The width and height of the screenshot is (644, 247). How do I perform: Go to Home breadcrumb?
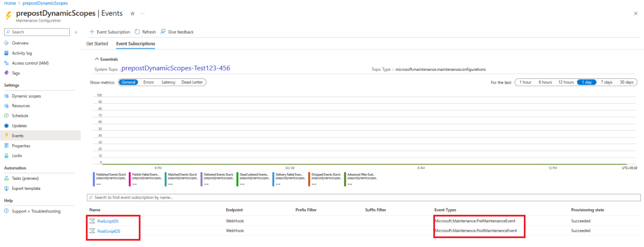(10, 3)
